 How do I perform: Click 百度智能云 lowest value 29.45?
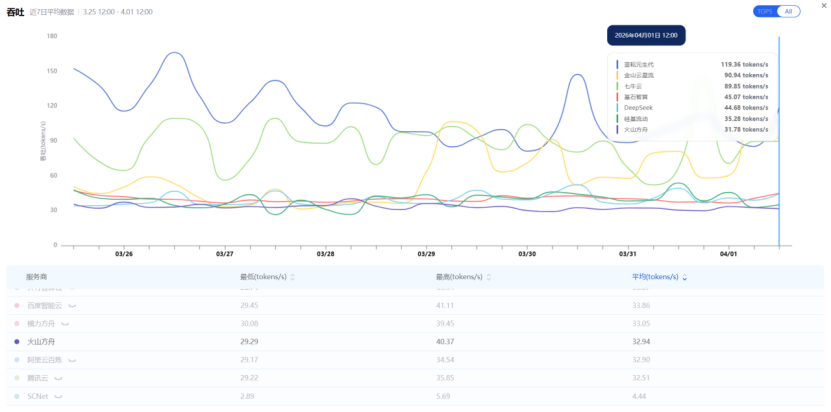coord(249,305)
